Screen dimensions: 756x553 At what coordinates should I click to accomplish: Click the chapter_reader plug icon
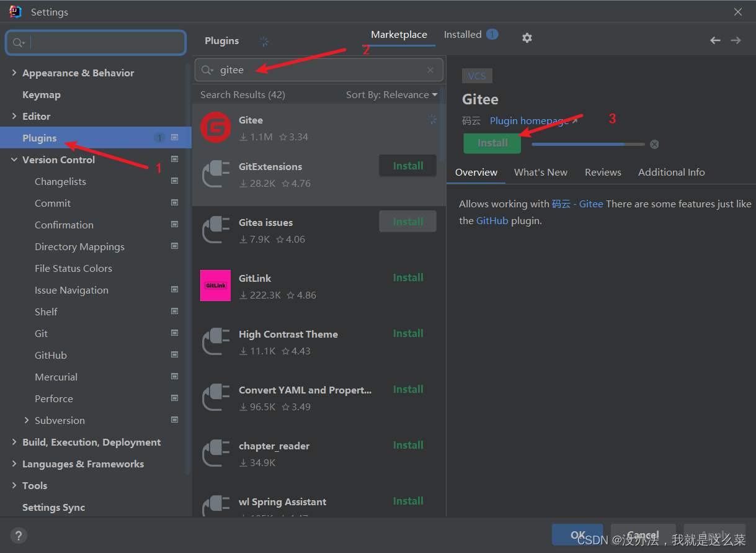[x=216, y=454]
